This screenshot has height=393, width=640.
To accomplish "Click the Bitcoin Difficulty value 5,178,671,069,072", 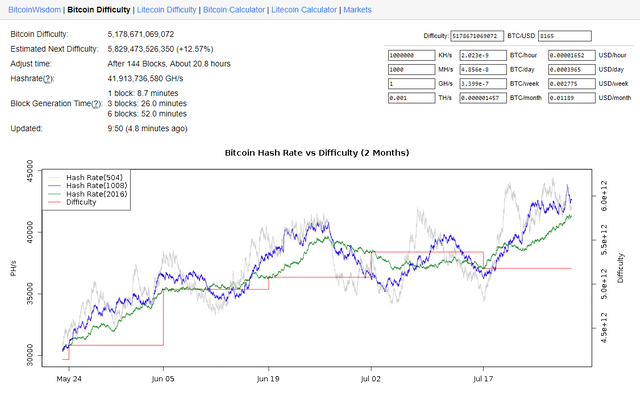I will [141, 34].
